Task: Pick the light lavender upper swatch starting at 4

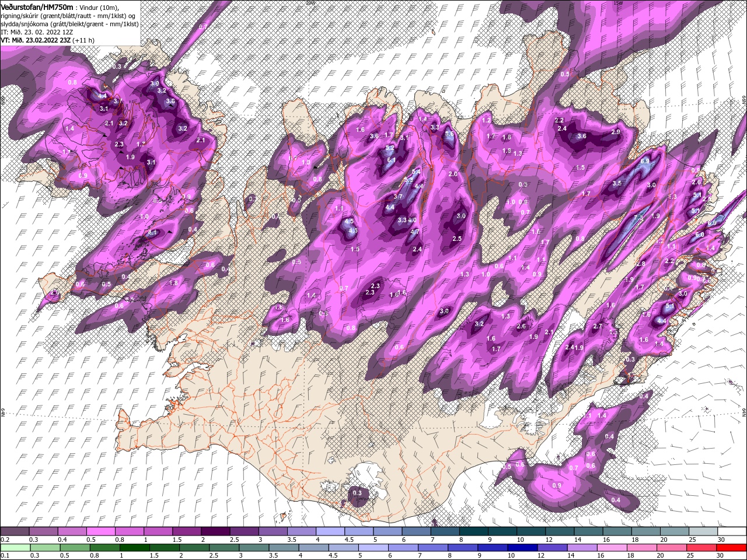Action: (x=330, y=531)
